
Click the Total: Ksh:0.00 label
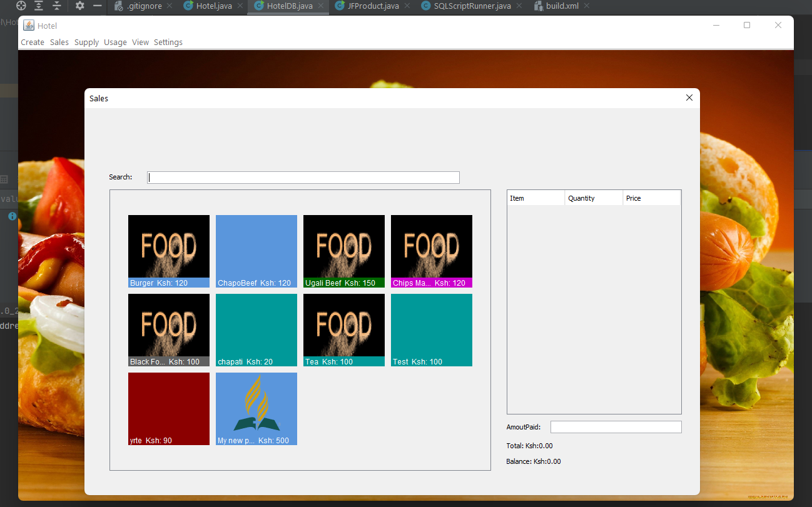coord(529,446)
